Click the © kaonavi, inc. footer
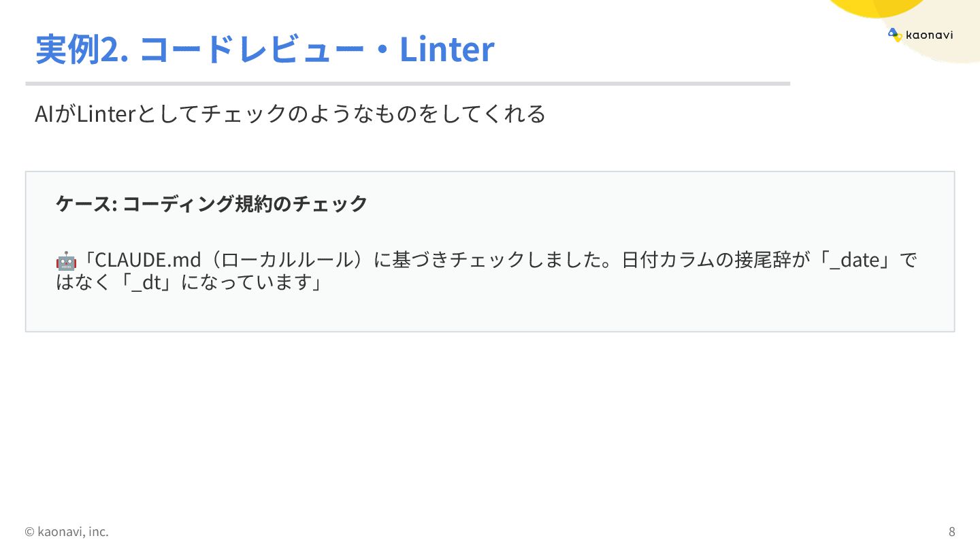The image size is (980, 551). 67,531
